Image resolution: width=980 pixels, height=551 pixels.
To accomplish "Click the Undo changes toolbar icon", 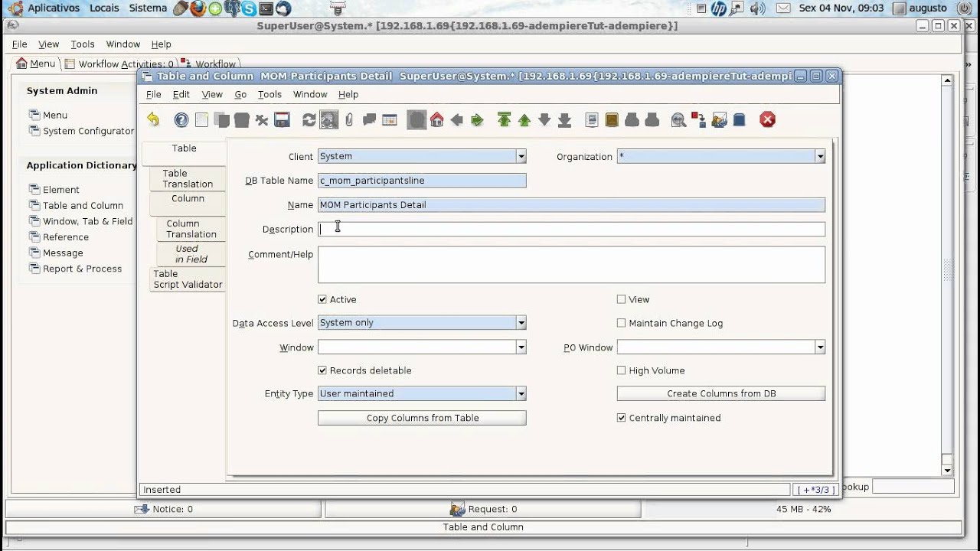I will coord(153,119).
